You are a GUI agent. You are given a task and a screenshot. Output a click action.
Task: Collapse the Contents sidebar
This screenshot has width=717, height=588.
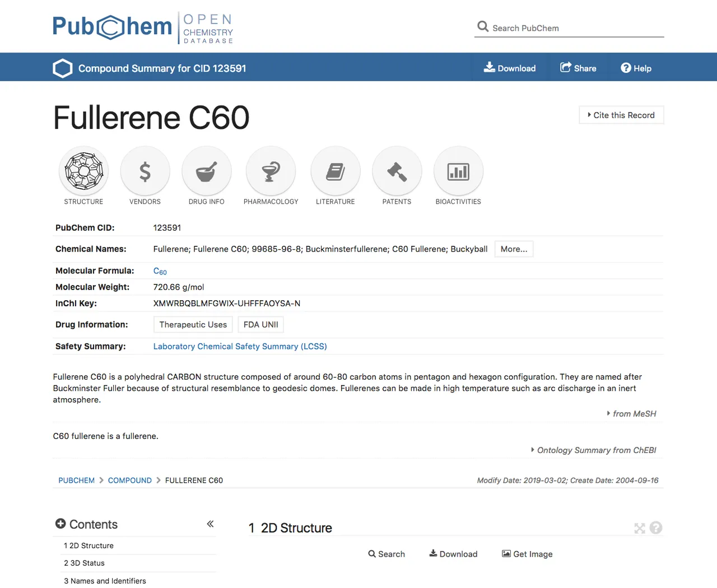(x=210, y=524)
